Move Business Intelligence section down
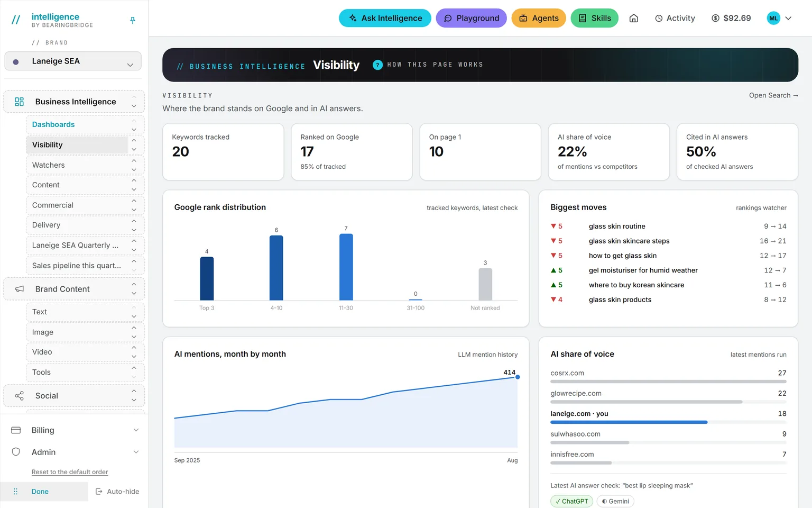The height and width of the screenshot is (508, 812). (x=134, y=106)
